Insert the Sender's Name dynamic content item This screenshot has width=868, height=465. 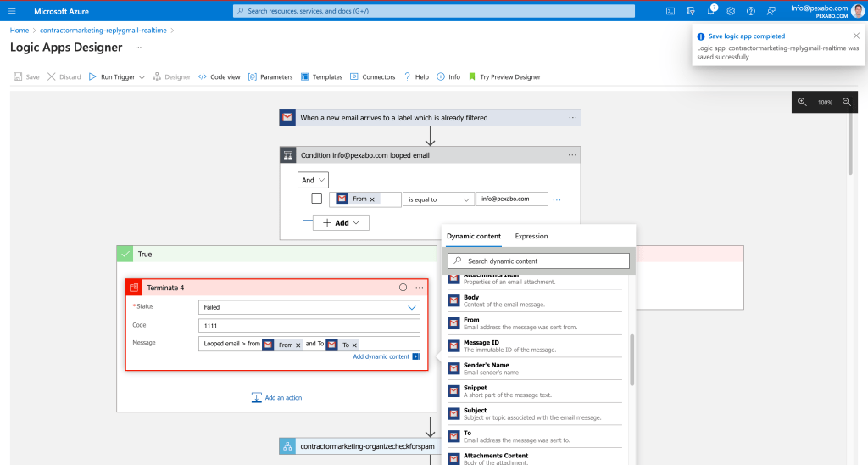click(535, 368)
